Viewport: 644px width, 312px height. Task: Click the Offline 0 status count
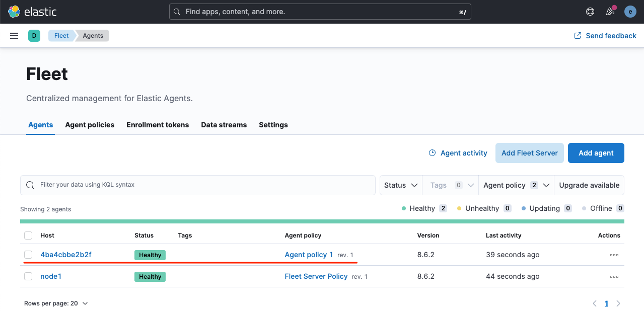(603, 208)
